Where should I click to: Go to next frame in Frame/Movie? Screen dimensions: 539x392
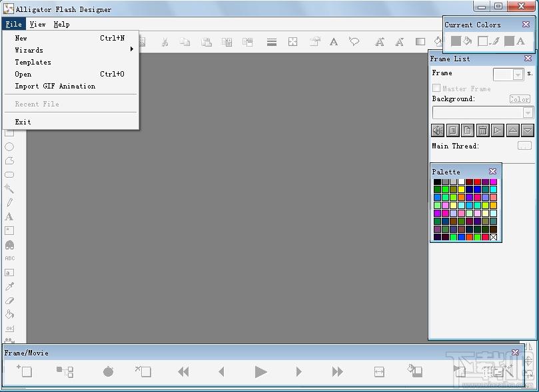click(298, 372)
